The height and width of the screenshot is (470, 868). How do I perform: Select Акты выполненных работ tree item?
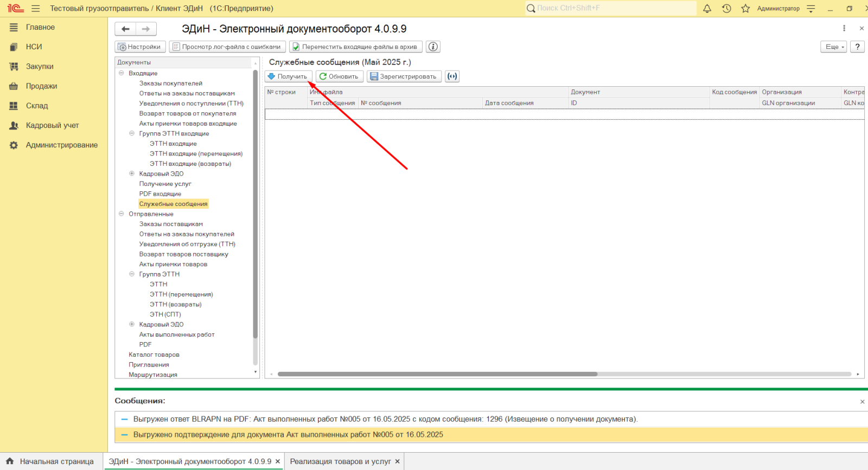pyautogui.click(x=177, y=334)
